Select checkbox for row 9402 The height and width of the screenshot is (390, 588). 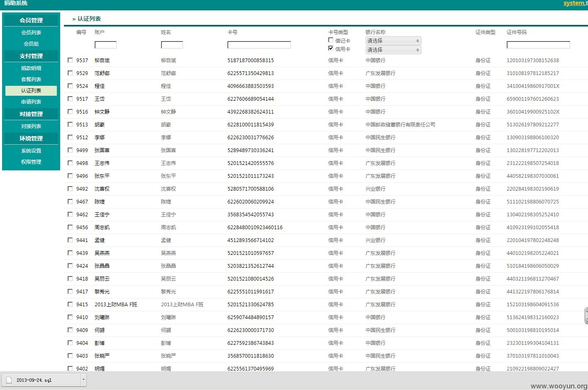pos(70,368)
